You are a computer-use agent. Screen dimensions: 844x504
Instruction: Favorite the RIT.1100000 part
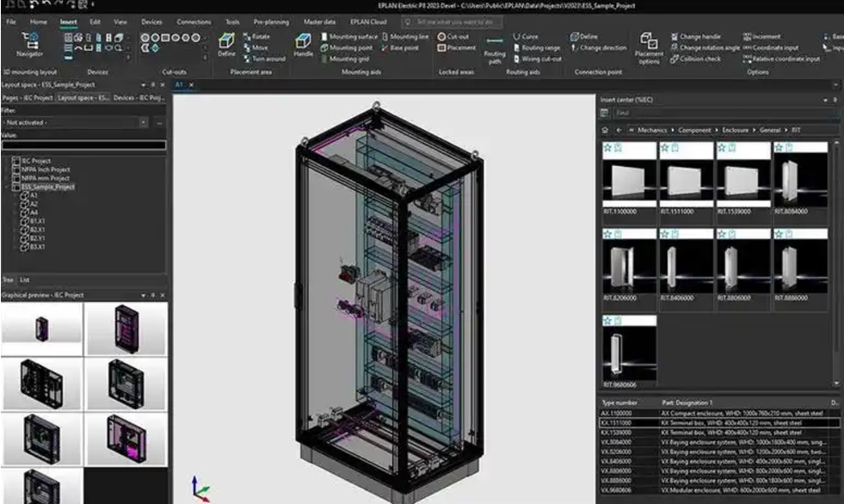(x=607, y=147)
